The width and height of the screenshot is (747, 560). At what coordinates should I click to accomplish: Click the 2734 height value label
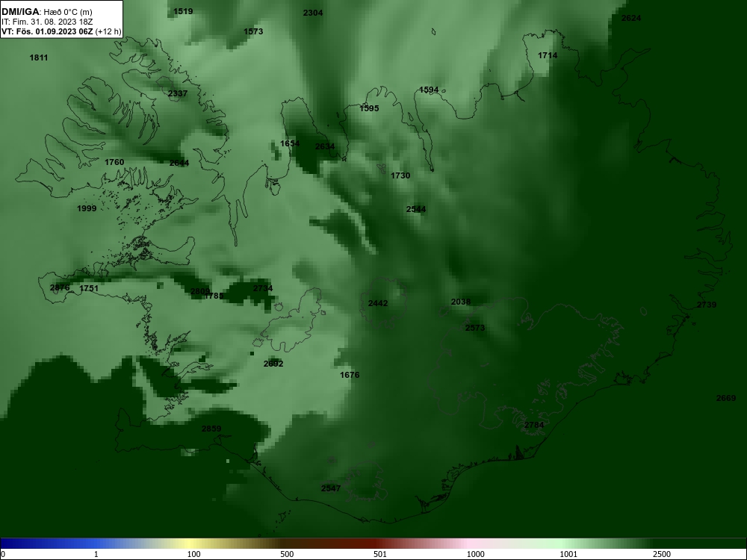coord(263,288)
